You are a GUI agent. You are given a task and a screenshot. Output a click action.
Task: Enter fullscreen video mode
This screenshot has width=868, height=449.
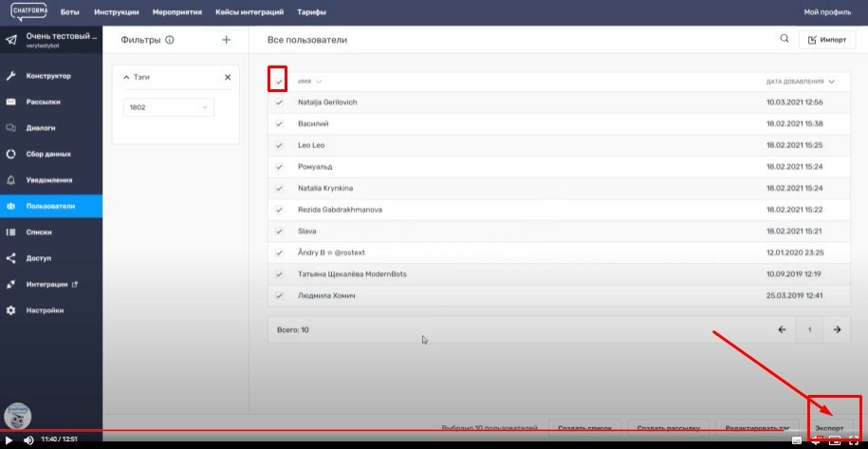pyautogui.click(x=854, y=440)
